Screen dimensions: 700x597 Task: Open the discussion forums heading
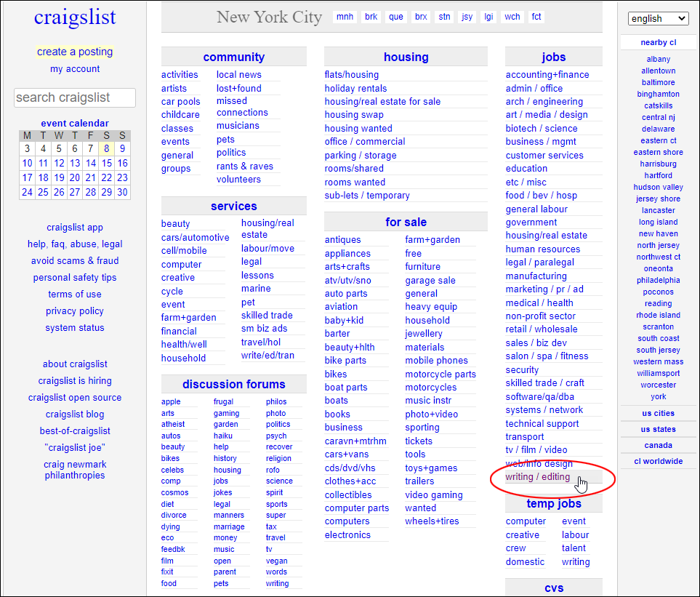234,385
